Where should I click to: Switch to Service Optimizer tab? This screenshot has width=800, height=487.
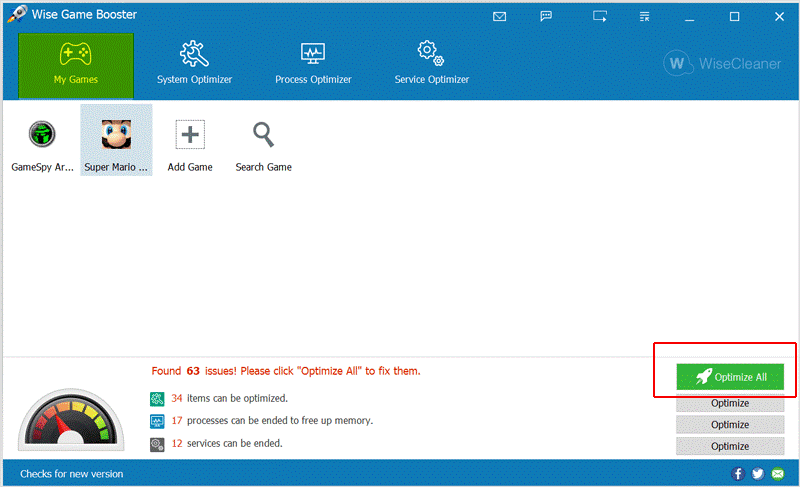tap(432, 63)
